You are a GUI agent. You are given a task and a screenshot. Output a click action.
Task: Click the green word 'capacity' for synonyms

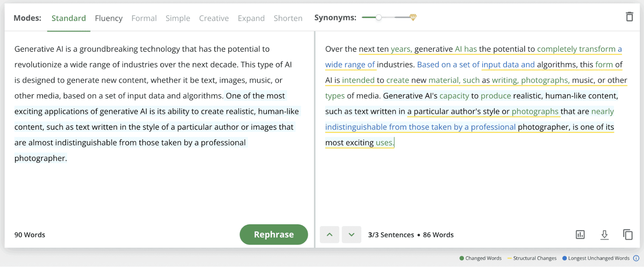[x=454, y=96]
